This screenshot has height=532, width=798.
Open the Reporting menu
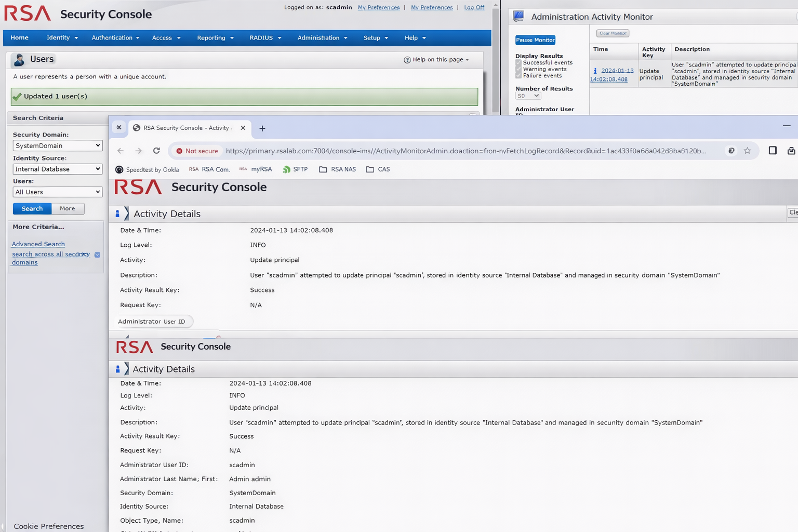pyautogui.click(x=215, y=38)
